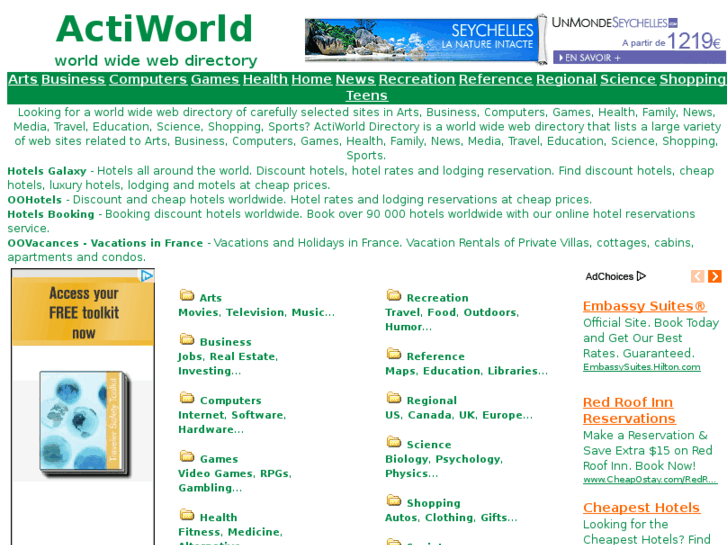Open OOVacances - Vacations in France link
Viewport: 727px width, 545px height.
[x=105, y=243]
